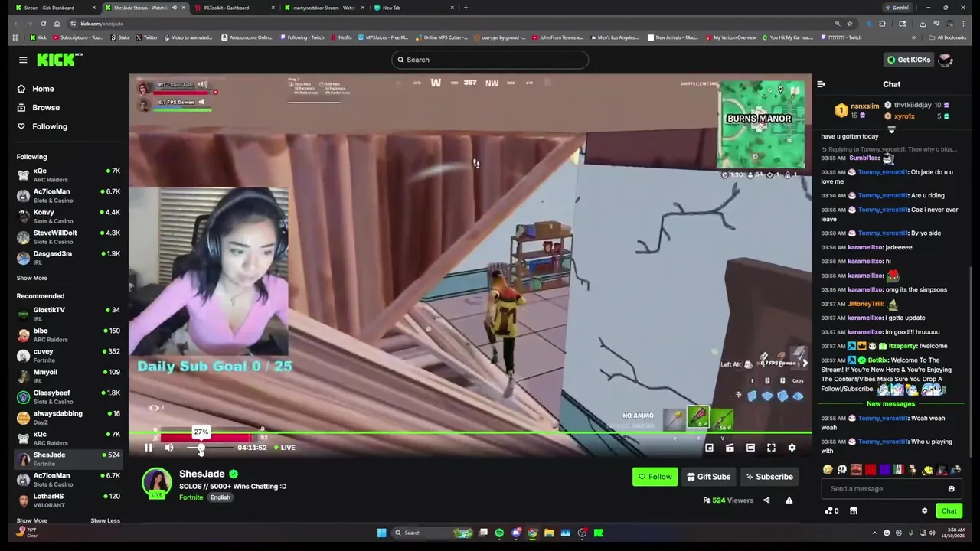Focus the Kick search box

[489, 60]
